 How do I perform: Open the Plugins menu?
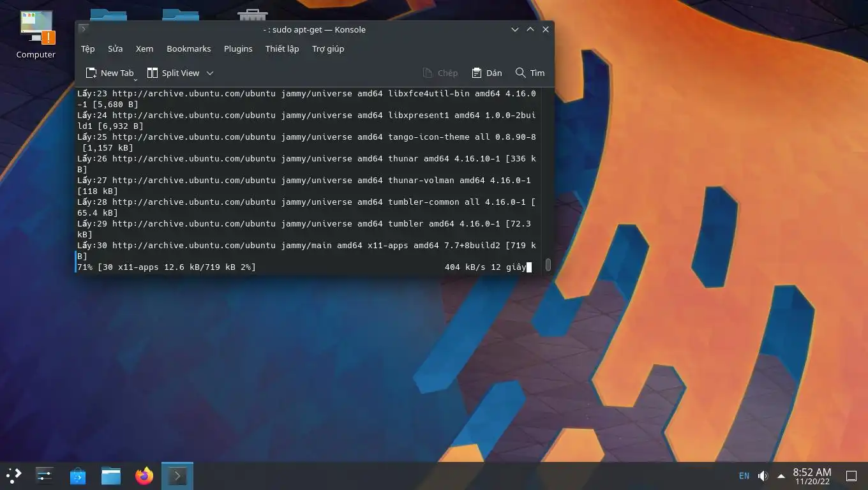click(238, 48)
